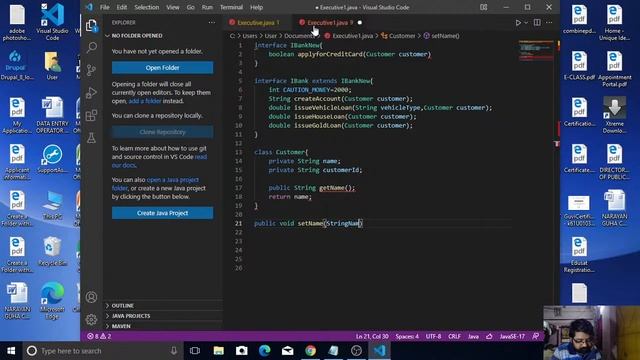The image size is (640, 360).
Task: Place cursor on line 21 setName code
Action: coord(308,223)
